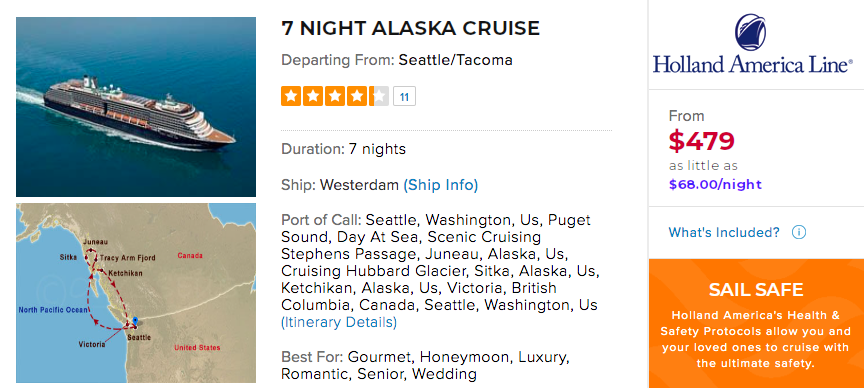
Task: Click the half-filled fifth rating star
Action: [380, 96]
